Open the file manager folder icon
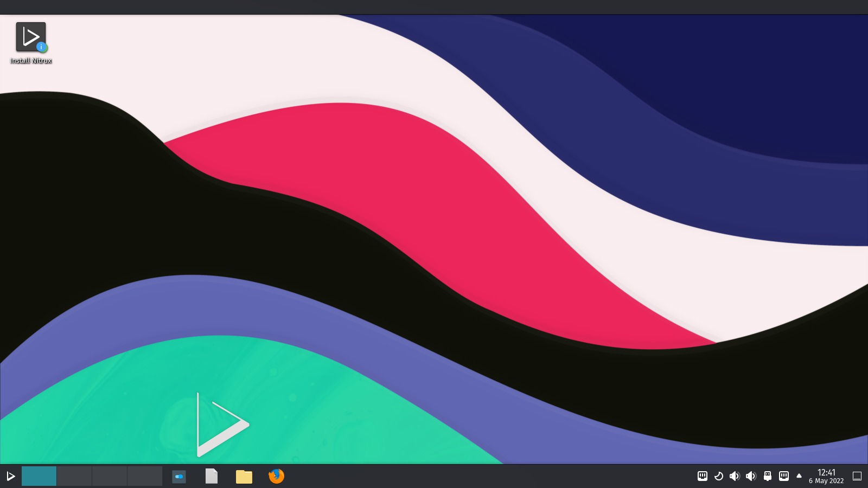The image size is (868, 488). tap(244, 477)
